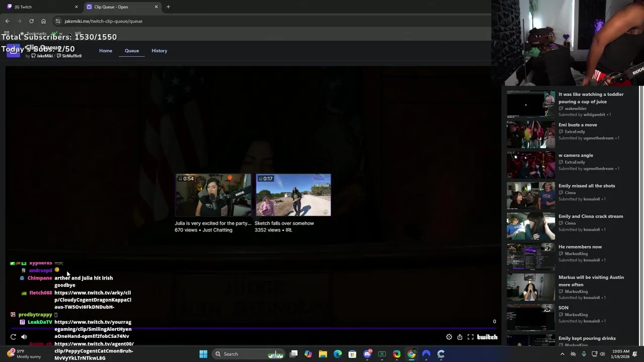Select 'toddler pouring a cup of juice' clip
Image resolution: width=644 pixels, height=362 pixels.
click(573, 104)
